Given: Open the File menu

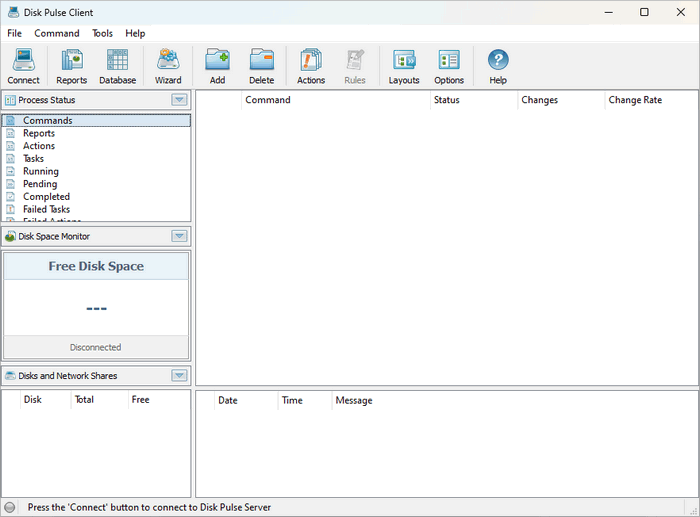Looking at the screenshot, I should (14, 33).
